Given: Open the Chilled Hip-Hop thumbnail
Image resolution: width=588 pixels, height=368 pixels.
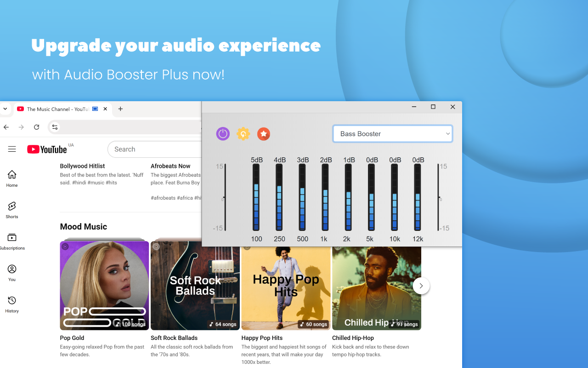Looking at the screenshot, I should [377, 288].
